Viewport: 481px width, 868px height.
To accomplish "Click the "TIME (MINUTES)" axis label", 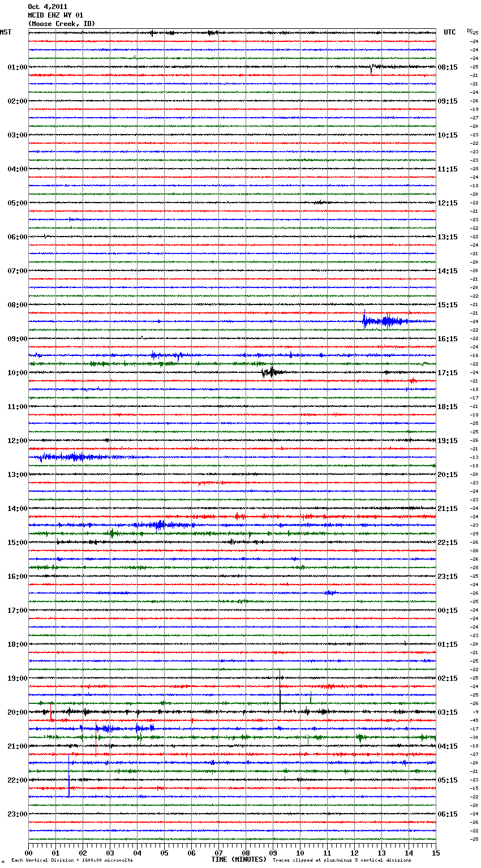I will (x=239, y=860).
